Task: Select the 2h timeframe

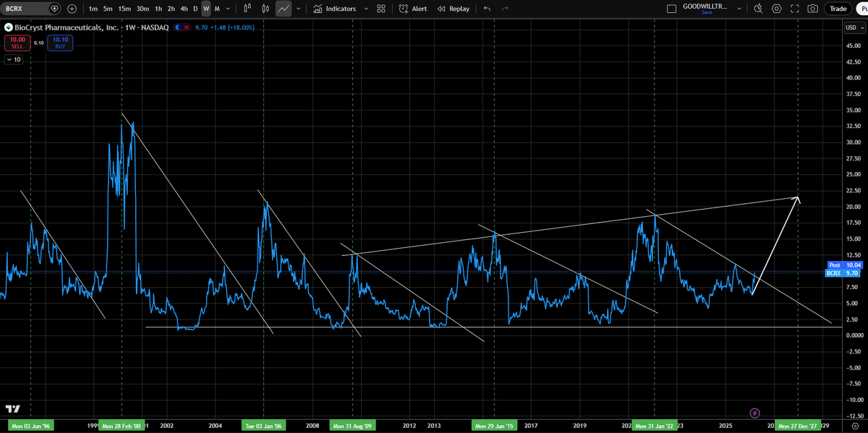Action: pyautogui.click(x=171, y=9)
